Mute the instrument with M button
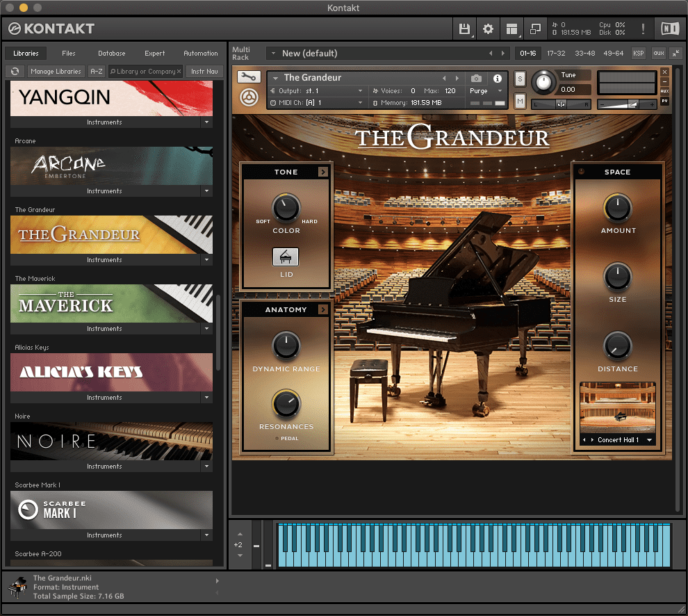 tap(520, 102)
